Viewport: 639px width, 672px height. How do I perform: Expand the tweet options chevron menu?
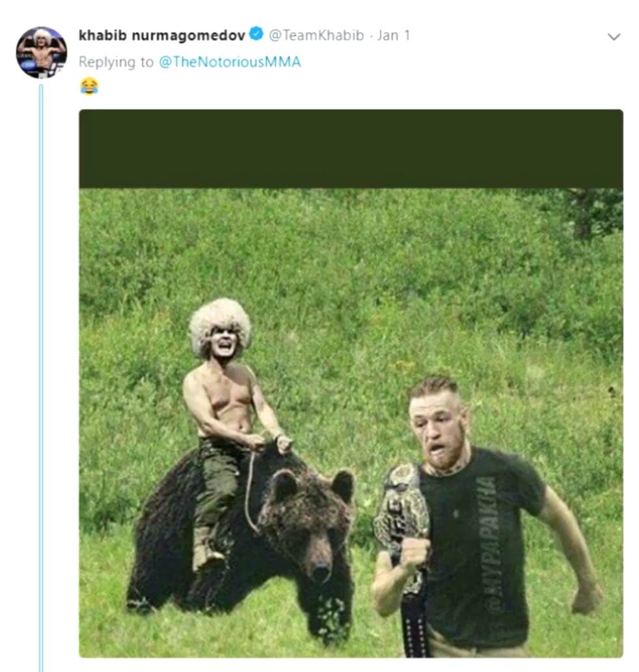[x=614, y=37]
